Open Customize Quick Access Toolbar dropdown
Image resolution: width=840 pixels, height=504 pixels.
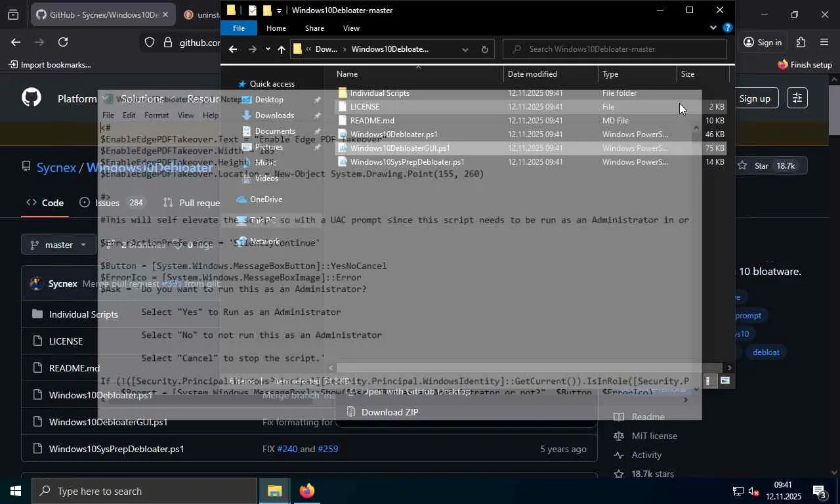click(x=279, y=10)
